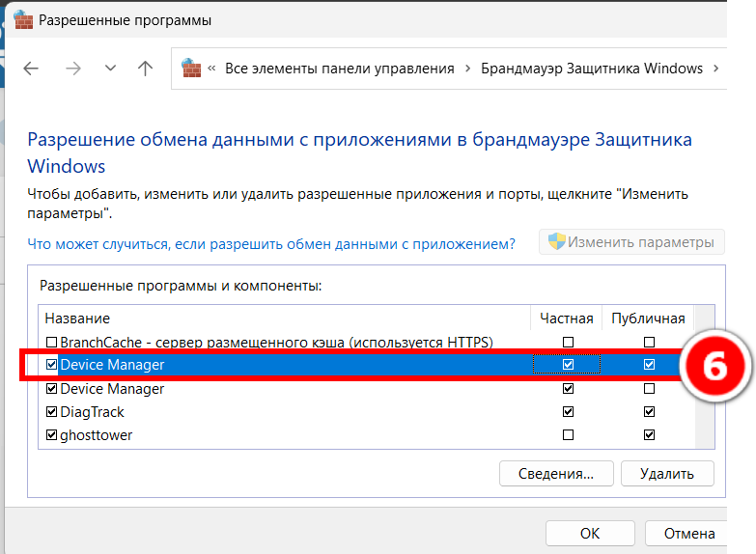Toggle public checkbox of highlighted Device Manager
This screenshot has width=756, height=554.
click(650, 365)
